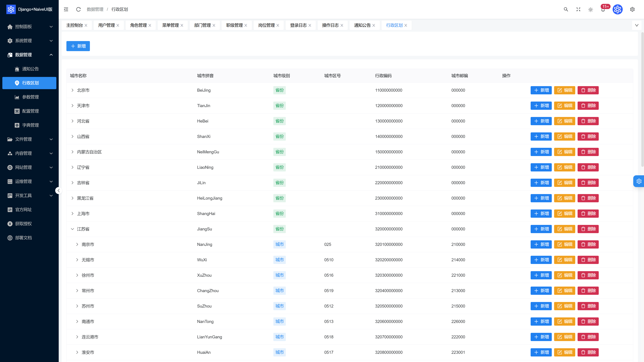This screenshot has height=362, width=644.
Task: Toggle the light/dark theme sun icon
Action: (591, 10)
